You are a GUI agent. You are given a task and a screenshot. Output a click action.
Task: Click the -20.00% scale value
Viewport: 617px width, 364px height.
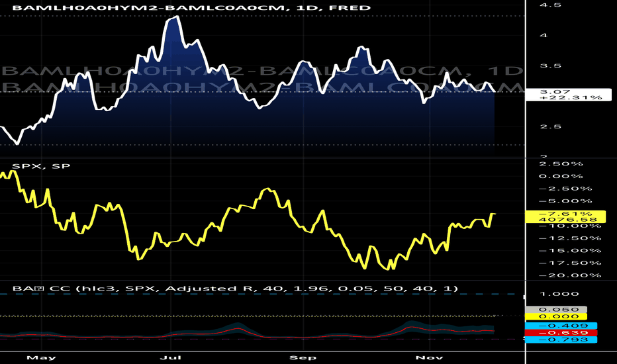point(570,275)
